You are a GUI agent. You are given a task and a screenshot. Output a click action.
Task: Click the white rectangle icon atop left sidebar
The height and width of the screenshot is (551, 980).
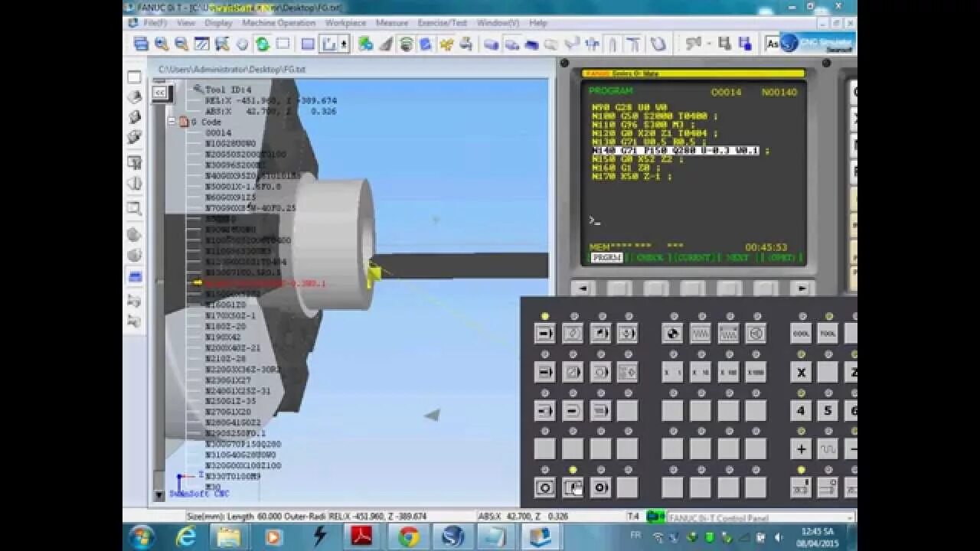pos(134,77)
